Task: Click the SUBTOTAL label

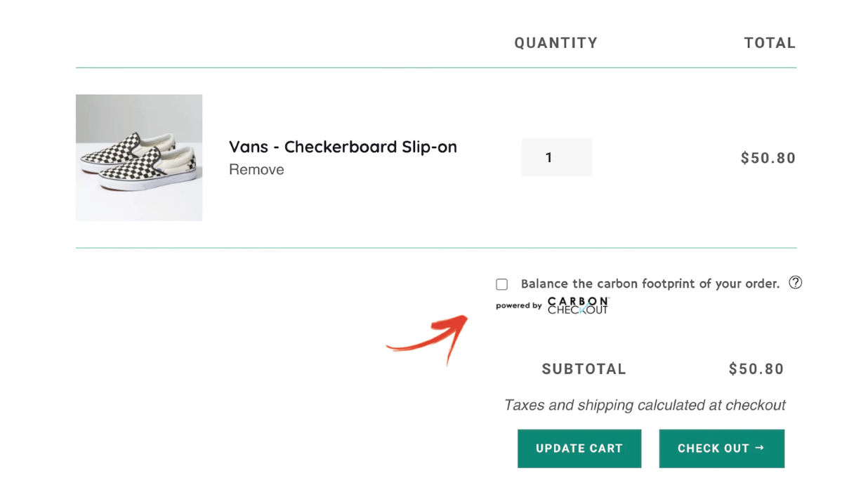Action: point(584,369)
